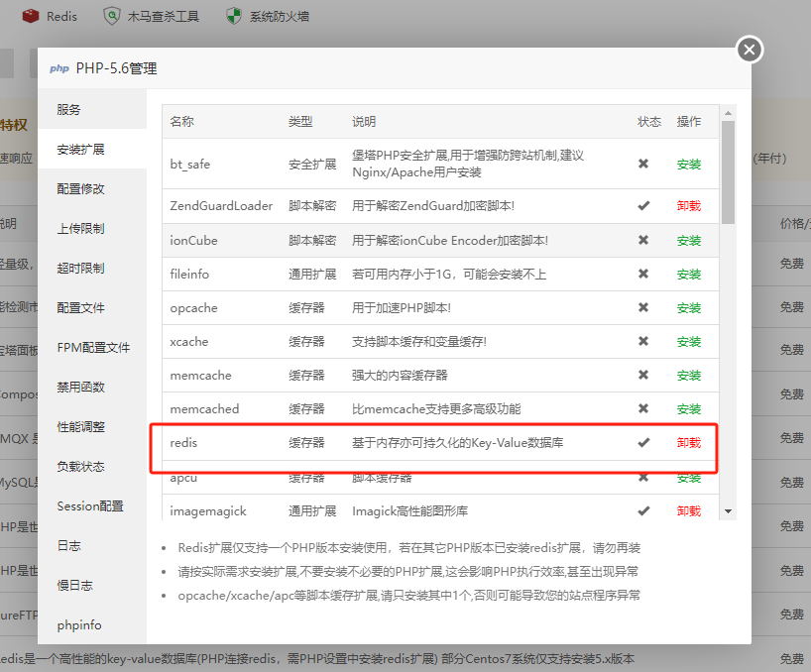Click the memcache description 强大的内容缓存器
The image size is (811, 672).
click(x=400, y=376)
